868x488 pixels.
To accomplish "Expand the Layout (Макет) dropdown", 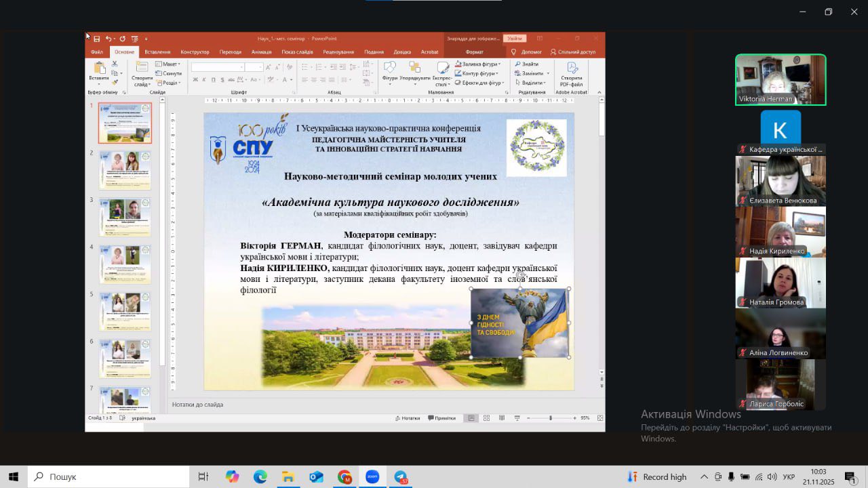I will [x=168, y=64].
